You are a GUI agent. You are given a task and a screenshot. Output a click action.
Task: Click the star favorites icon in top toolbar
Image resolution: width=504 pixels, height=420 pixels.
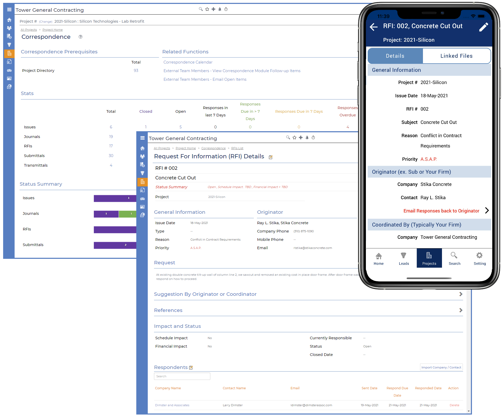click(207, 9)
